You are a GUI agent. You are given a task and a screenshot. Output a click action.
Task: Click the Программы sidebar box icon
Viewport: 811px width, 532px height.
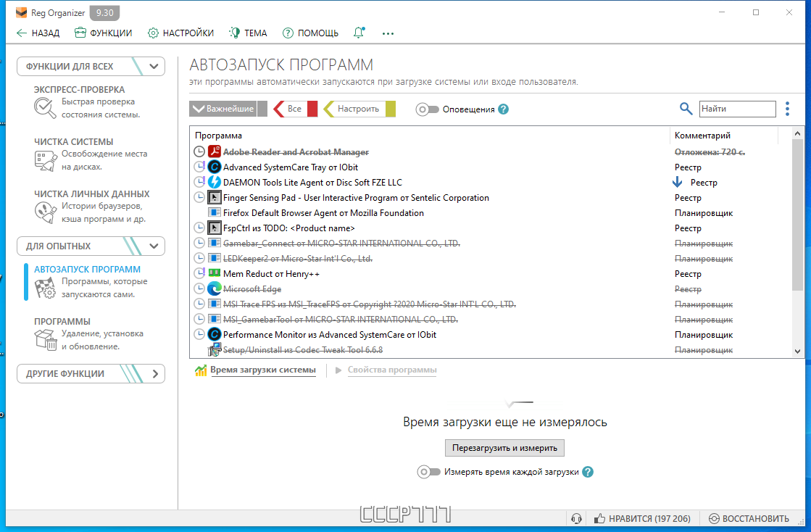click(x=45, y=340)
